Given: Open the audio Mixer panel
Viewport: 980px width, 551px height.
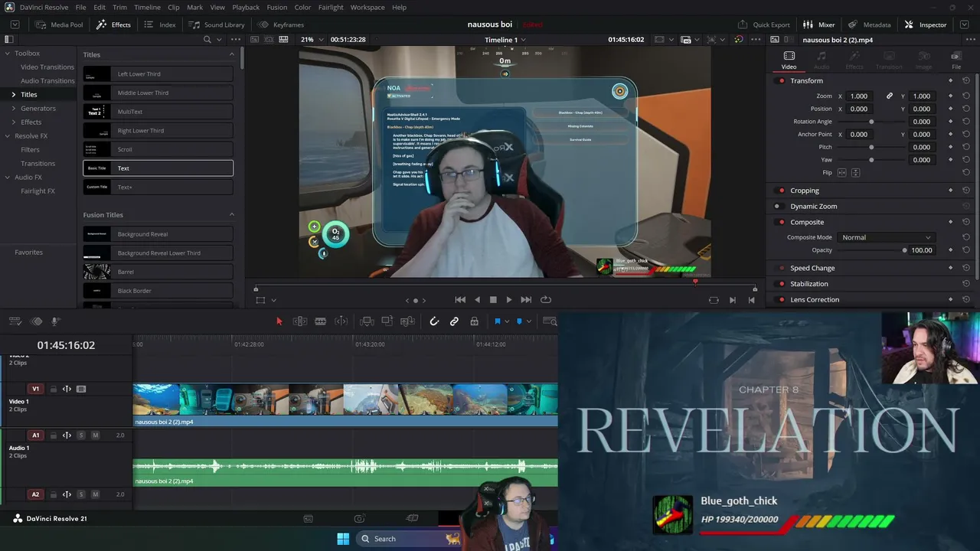Looking at the screenshot, I should click(818, 24).
